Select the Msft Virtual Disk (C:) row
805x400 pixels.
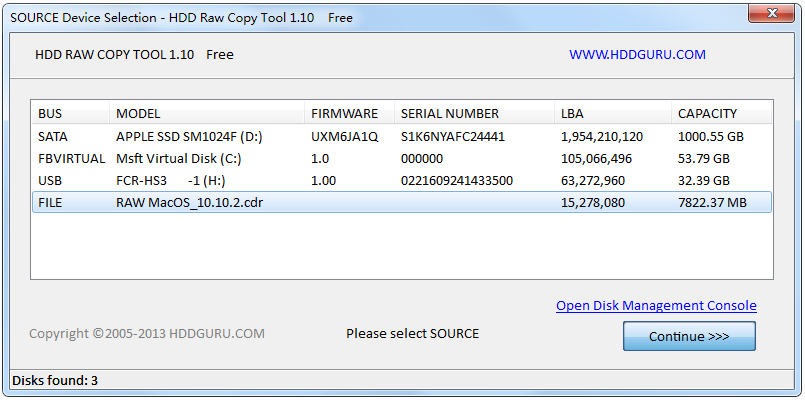(x=402, y=159)
